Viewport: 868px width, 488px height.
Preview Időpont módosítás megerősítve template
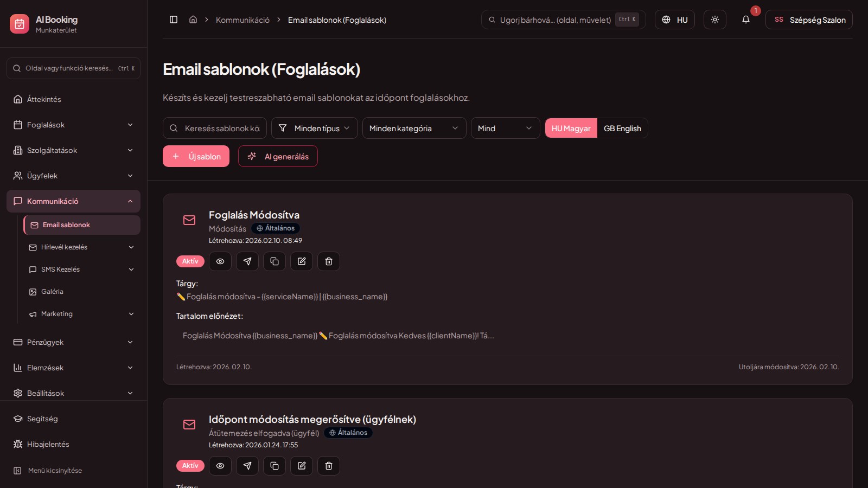pyautogui.click(x=220, y=466)
